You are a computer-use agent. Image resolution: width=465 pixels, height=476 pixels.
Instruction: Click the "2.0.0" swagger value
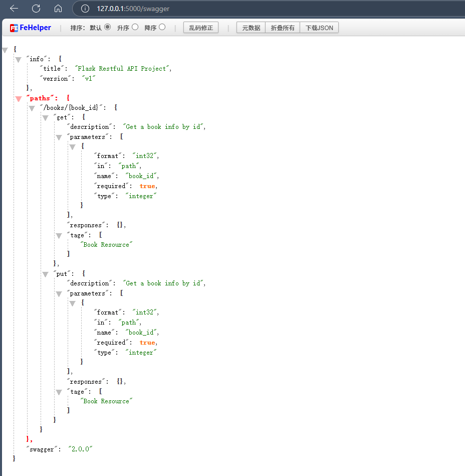pyautogui.click(x=80, y=449)
